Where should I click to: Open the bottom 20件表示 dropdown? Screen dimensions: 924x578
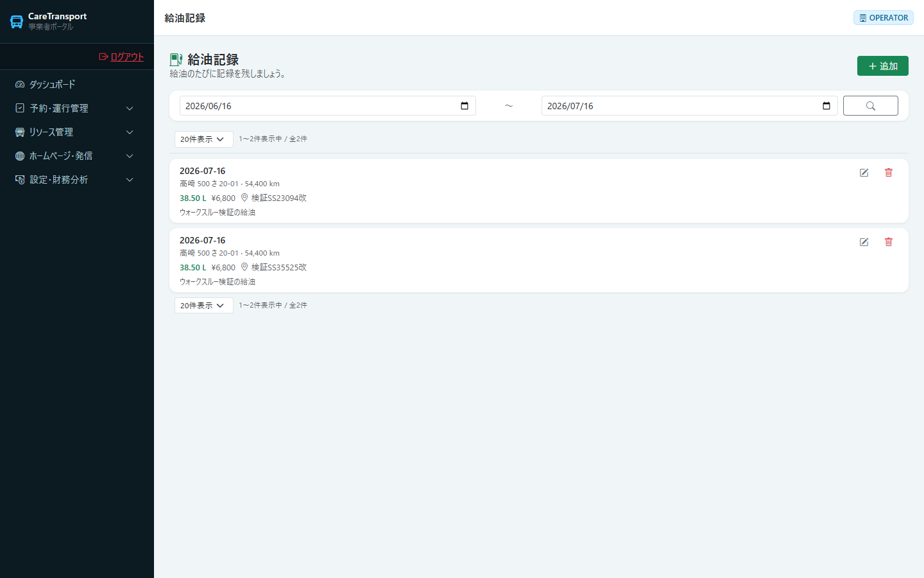203,306
